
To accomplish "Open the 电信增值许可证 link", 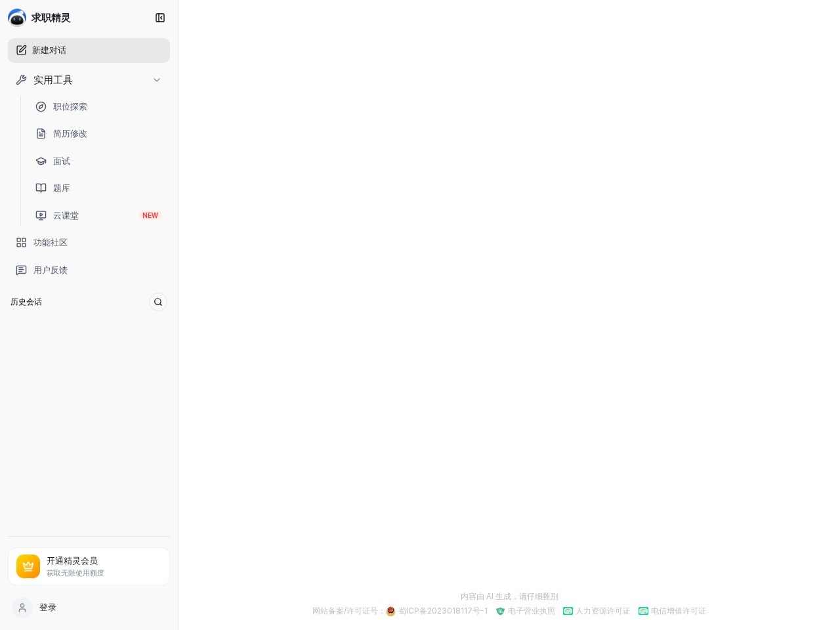I will [679, 611].
